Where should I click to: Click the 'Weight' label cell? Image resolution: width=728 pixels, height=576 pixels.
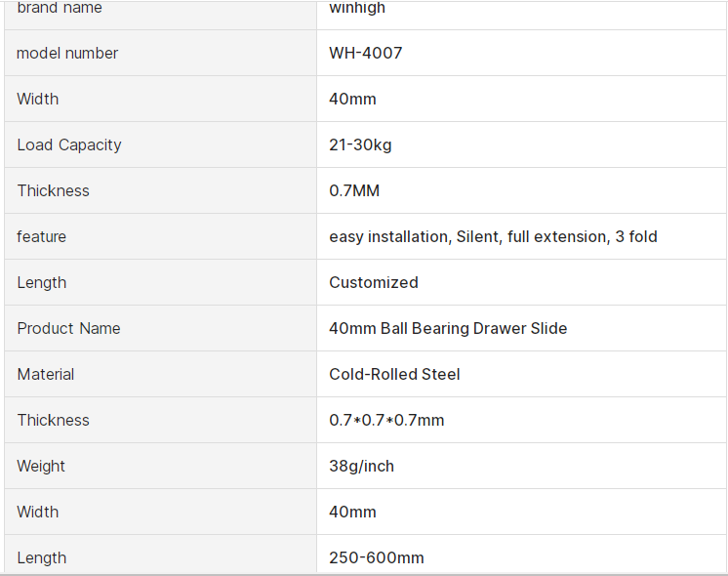click(41, 467)
